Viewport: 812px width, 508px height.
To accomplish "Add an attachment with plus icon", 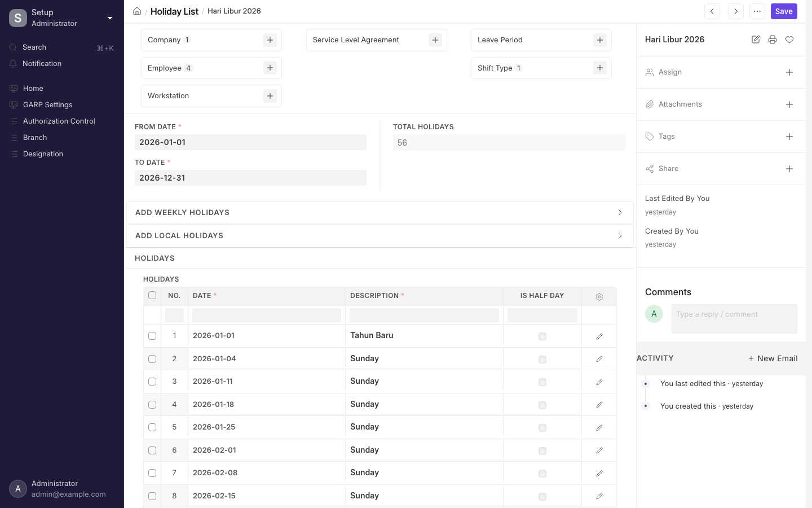I will 789,104.
